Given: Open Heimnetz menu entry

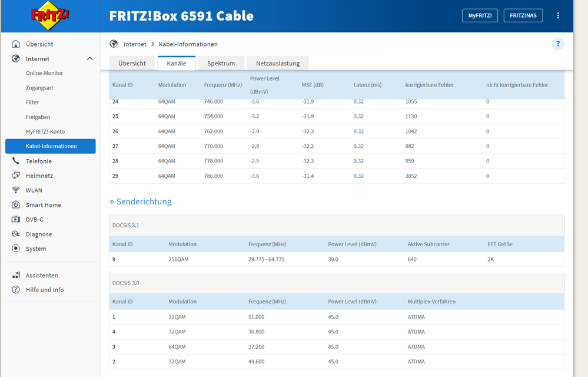Looking at the screenshot, I should pos(39,176).
